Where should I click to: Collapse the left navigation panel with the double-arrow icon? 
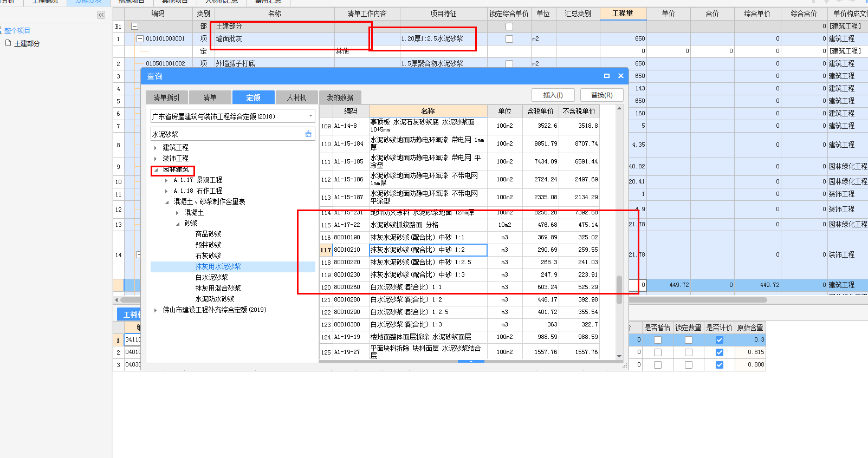pos(101,15)
